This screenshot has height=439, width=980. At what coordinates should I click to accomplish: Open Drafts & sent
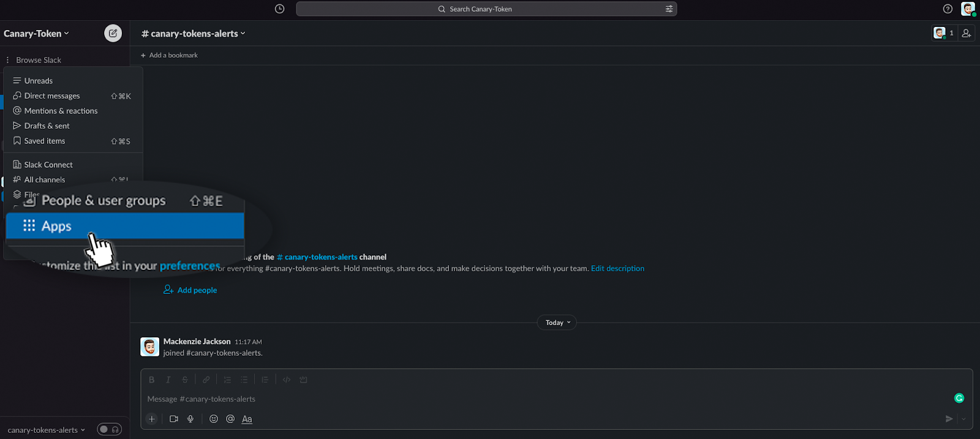tap(73, 126)
